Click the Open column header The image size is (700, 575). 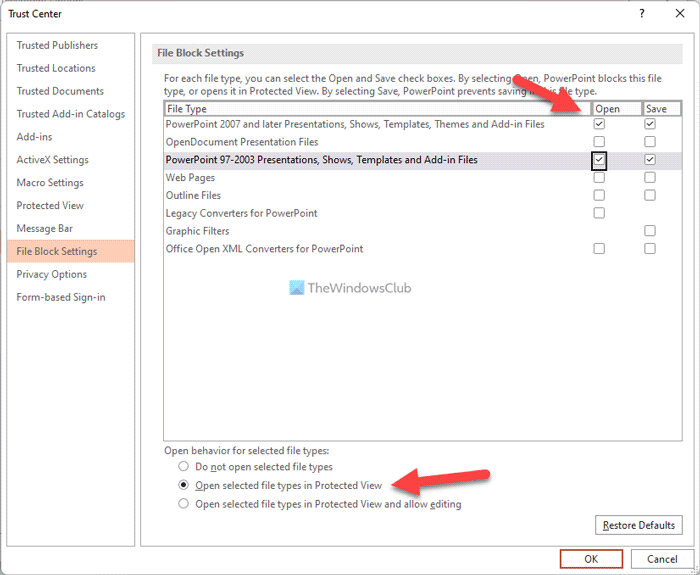[x=617, y=109]
